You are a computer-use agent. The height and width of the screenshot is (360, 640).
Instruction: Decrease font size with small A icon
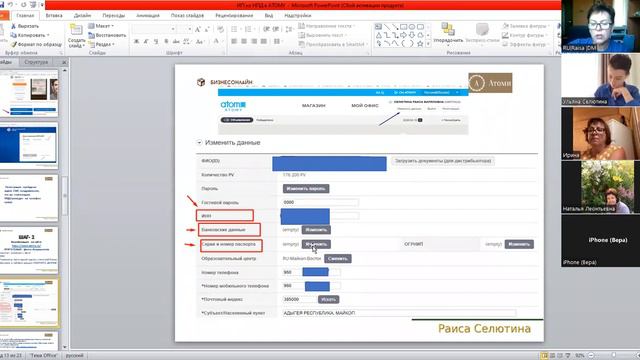point(207,29)
